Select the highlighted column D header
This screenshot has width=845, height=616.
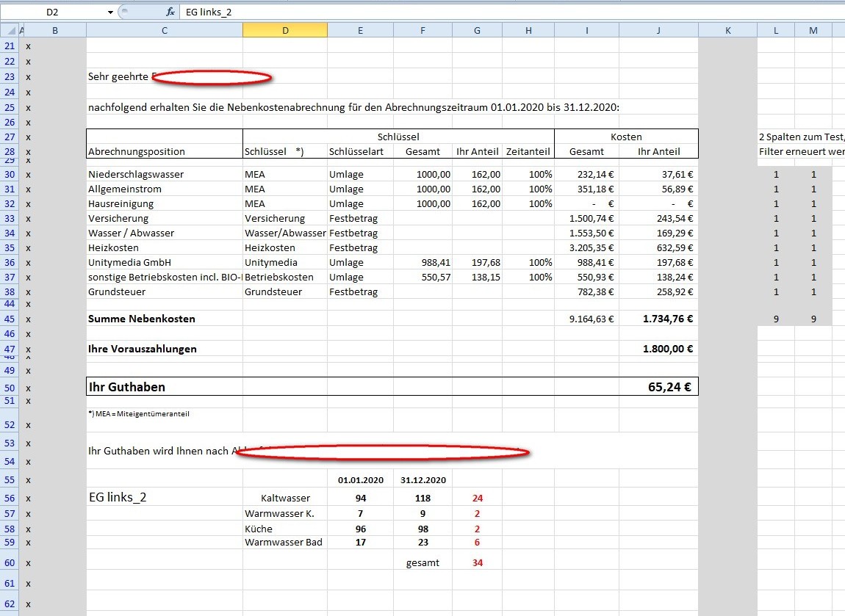point(285,31)
